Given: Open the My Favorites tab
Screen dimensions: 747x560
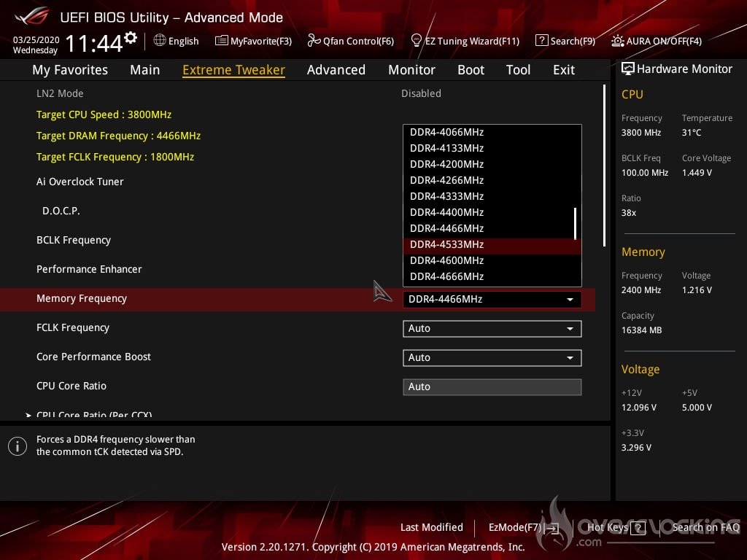Looking at the screenshot, I should click(70, 70).
